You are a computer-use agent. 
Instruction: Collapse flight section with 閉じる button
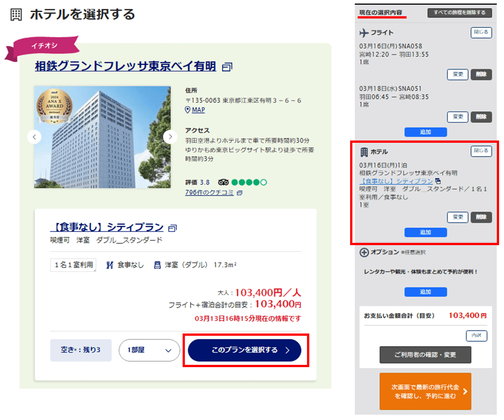point(481,32)
